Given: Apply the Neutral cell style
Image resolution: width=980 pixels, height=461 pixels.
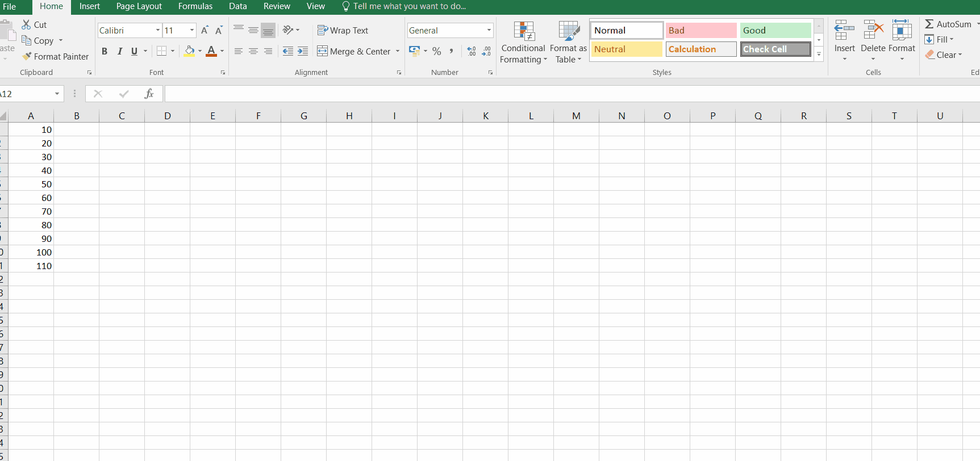Looking at the screenshot, I should 627,49.
